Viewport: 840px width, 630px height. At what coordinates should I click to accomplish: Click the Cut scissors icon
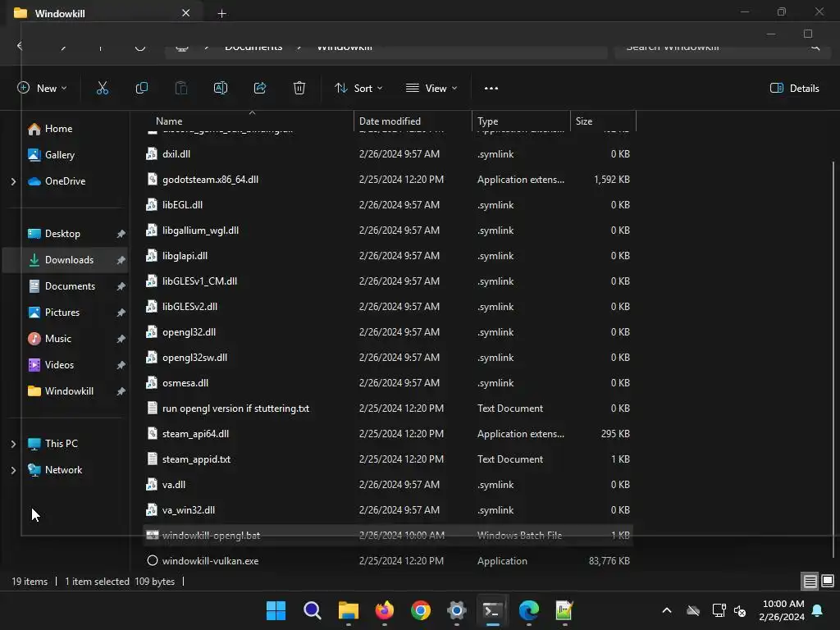[102, 89]
